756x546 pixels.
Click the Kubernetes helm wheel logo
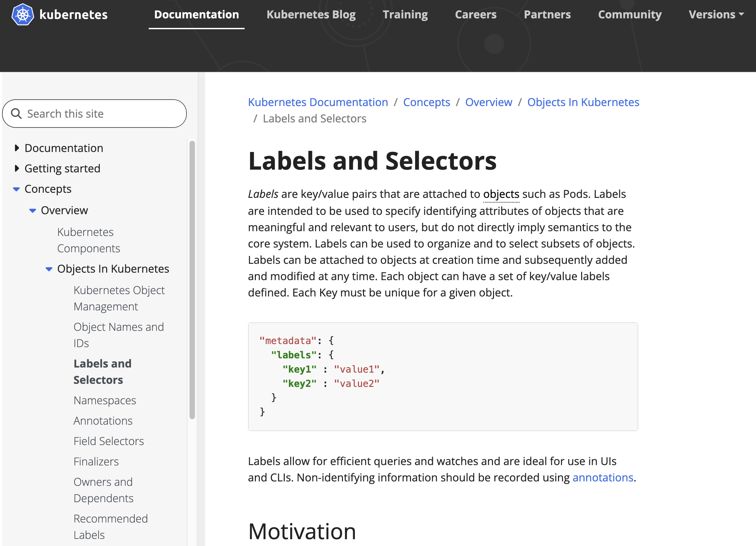[22, 15]
